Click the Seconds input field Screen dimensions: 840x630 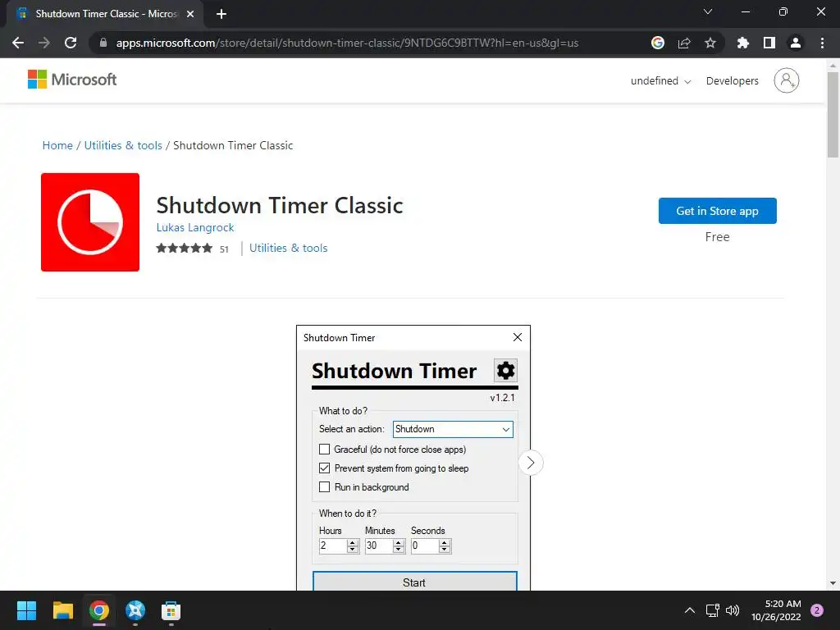pos(425,546)
